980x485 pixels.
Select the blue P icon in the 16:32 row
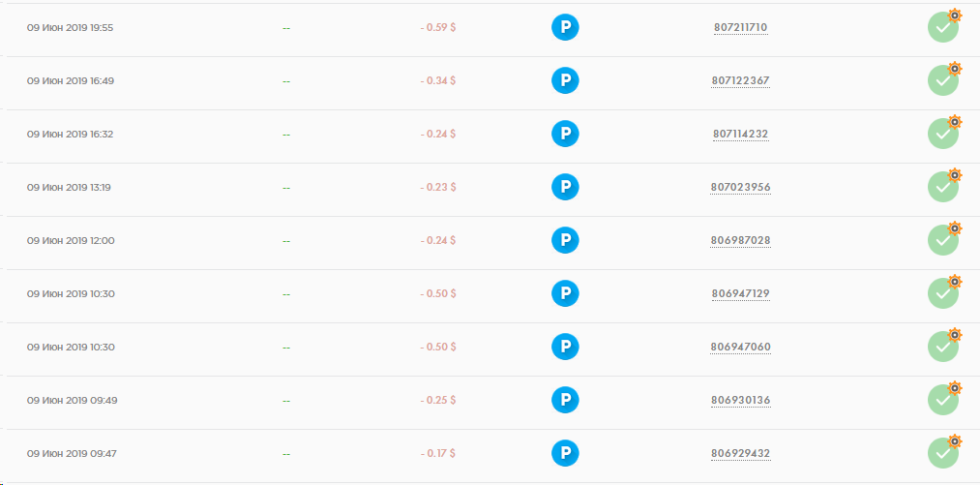point(565,134)
